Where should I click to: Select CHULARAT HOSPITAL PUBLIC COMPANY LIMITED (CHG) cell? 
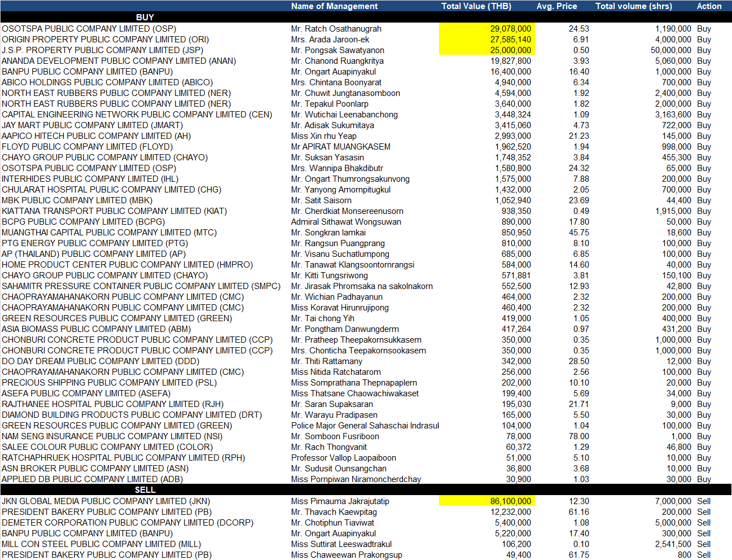pyautogui.click(x=111, y=190)
